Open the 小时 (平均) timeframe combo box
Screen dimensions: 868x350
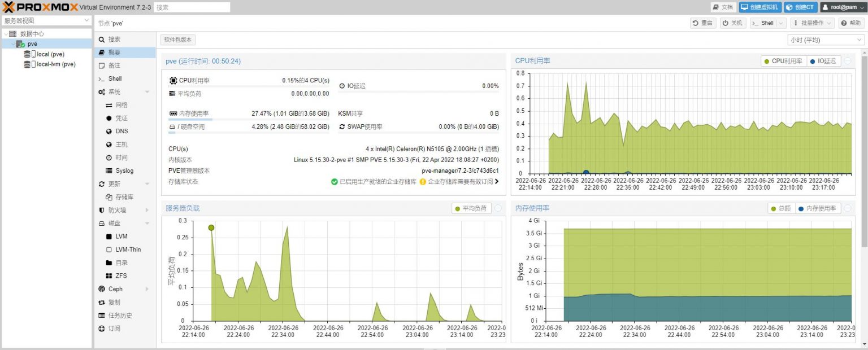[x=825, y=40]
